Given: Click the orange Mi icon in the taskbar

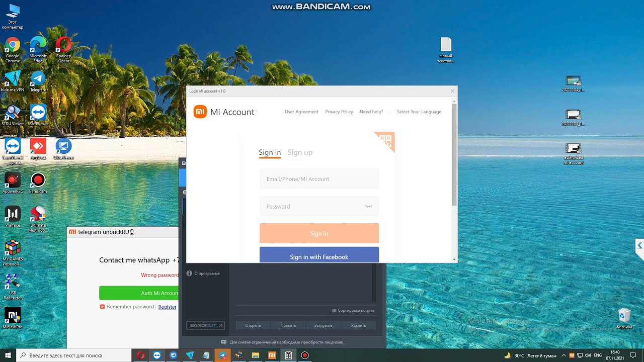Looking at the screenshot, I should tap(271, 355).
